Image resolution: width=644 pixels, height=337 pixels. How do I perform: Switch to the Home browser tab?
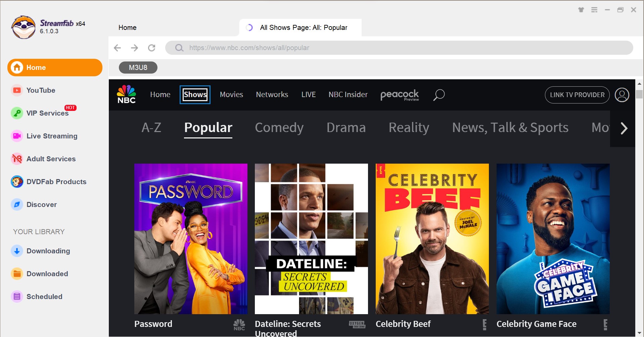point(128,28)
